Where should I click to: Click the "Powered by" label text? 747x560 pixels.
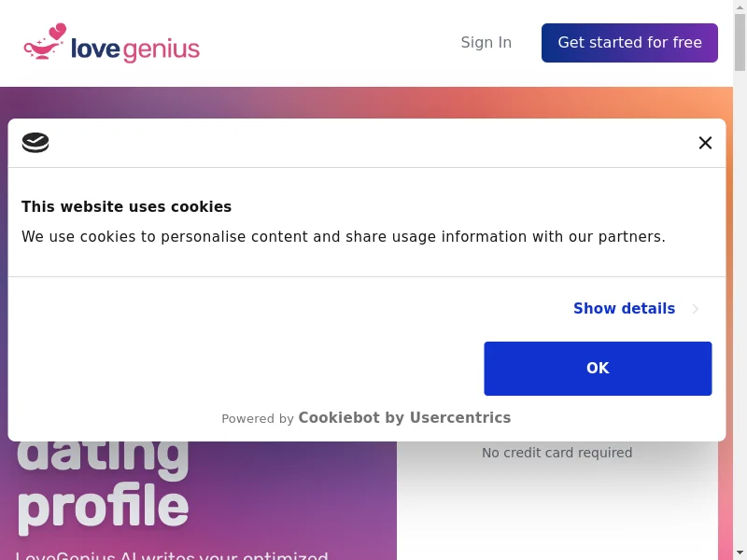[x=258, y=418]
